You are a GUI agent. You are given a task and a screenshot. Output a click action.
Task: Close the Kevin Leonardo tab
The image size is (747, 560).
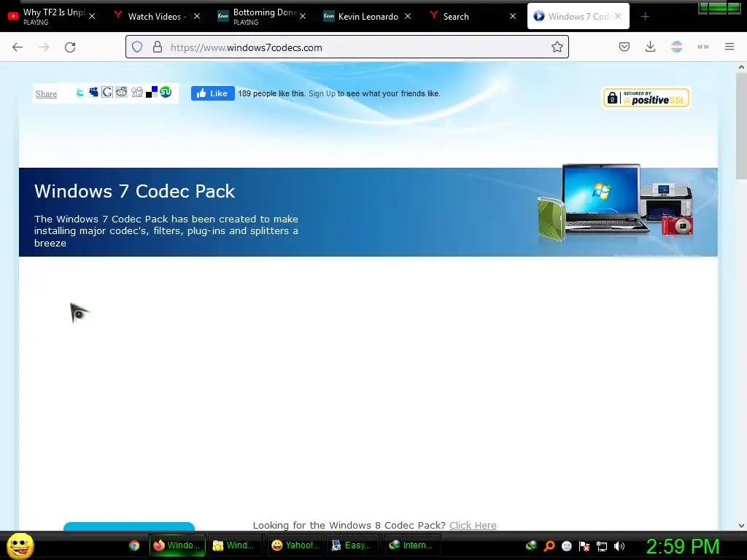point(408,16)
